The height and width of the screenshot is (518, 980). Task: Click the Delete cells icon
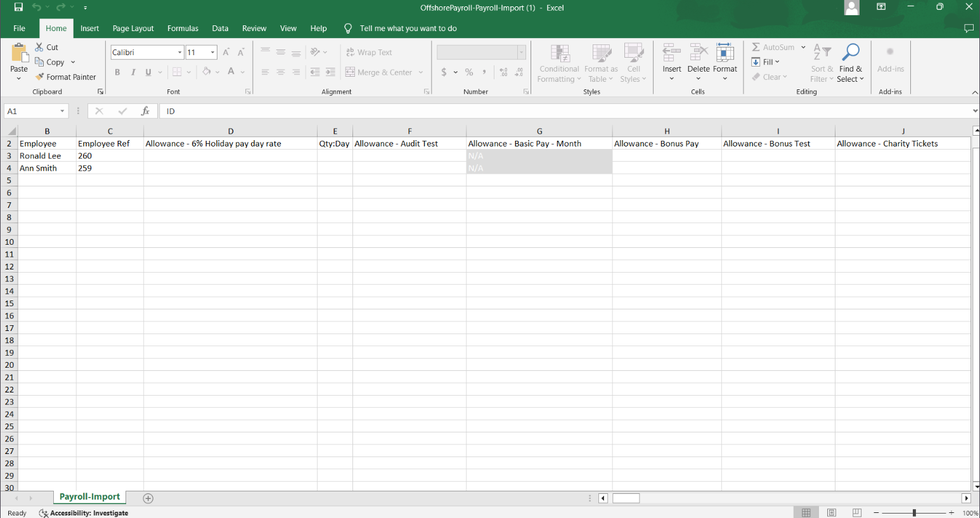click(x=699, y=53)
